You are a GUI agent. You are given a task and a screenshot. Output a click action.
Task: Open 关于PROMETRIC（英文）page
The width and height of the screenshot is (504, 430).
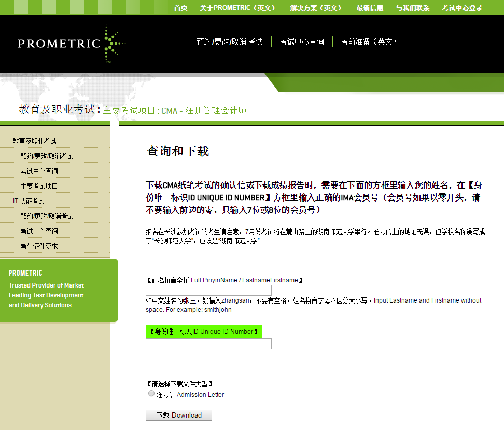237,8
